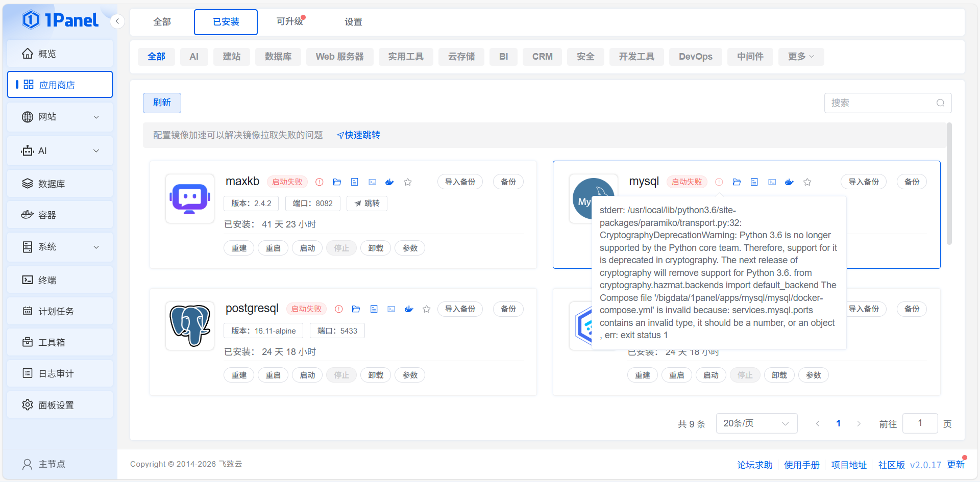The width and height of the screenshot is (980, 482).
Task: Open 容器 in the sidebar menu
Action: (60, 215)
